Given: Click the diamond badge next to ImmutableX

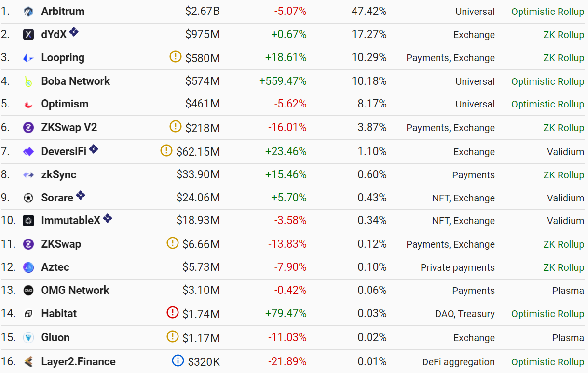Looking at the screenshot, I should 108,218.
